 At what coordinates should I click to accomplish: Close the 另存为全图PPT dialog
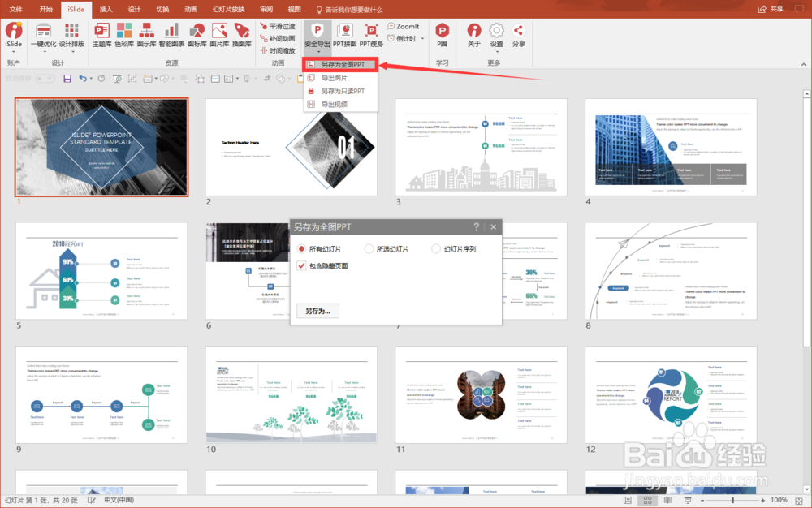coord(494,226)
